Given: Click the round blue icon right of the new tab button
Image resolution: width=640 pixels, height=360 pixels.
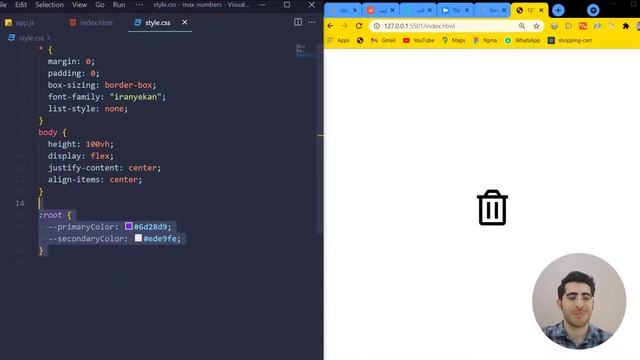Looking at the screenshot, I should pos(593,10).
